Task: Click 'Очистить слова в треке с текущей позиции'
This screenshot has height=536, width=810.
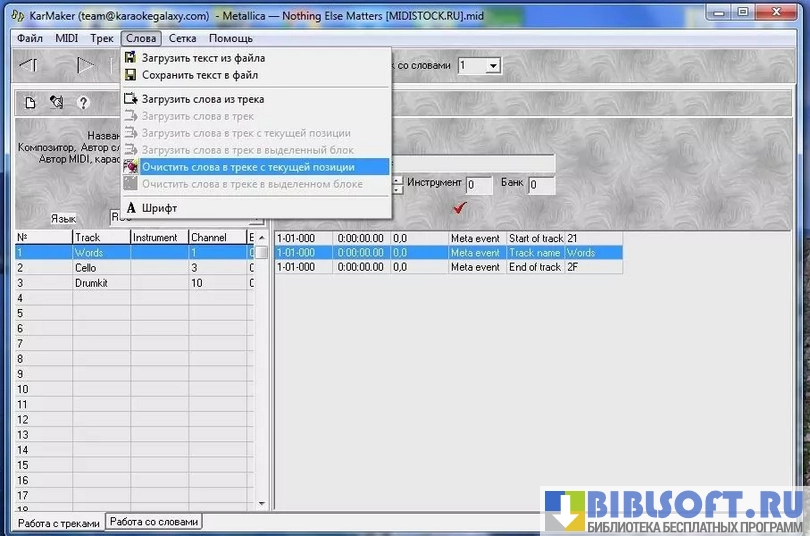Action: [x=248, y=167]
